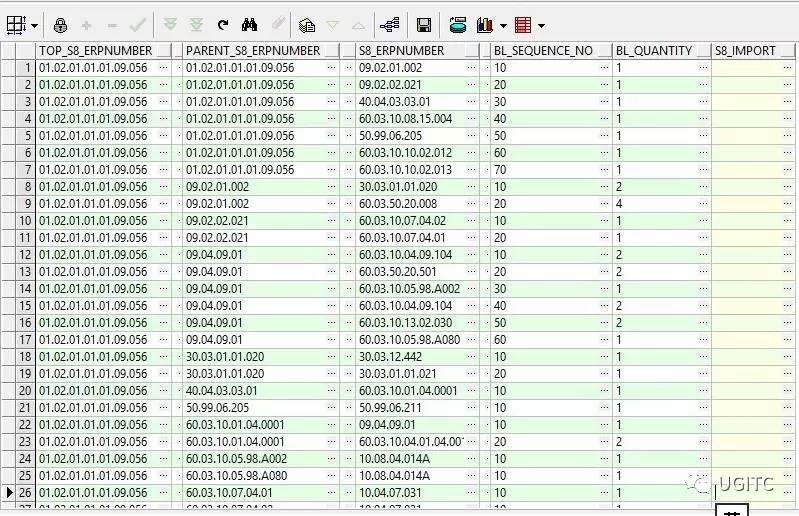Click the post changes checkmark icon
The image size is (799, 516).
coord(138,24)
